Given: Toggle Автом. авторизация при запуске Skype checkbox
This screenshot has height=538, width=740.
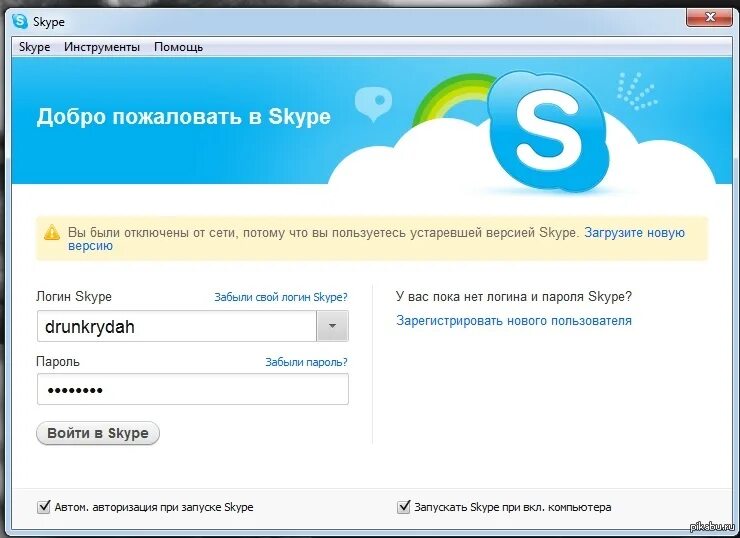Looking at the screenshot, I should pos(44,507).
